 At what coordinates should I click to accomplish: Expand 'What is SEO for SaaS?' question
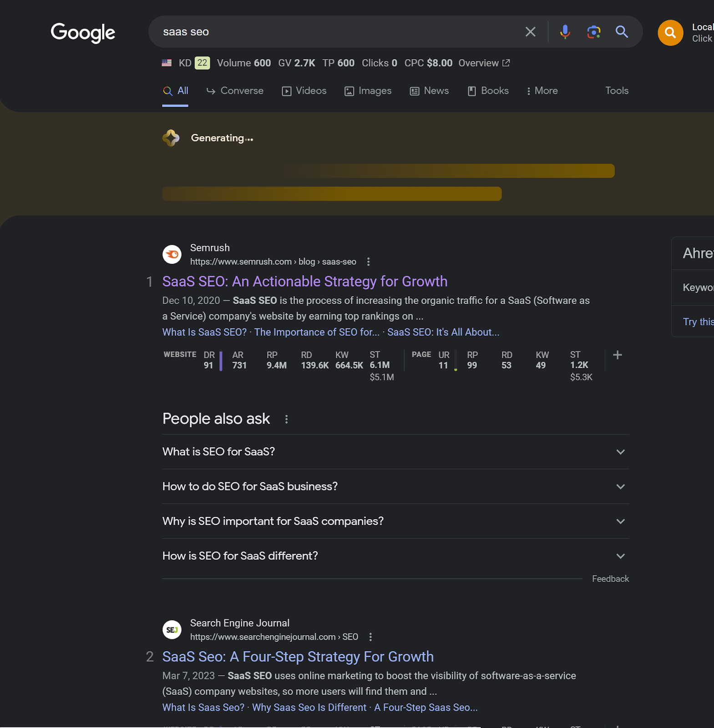pos(395,452)
